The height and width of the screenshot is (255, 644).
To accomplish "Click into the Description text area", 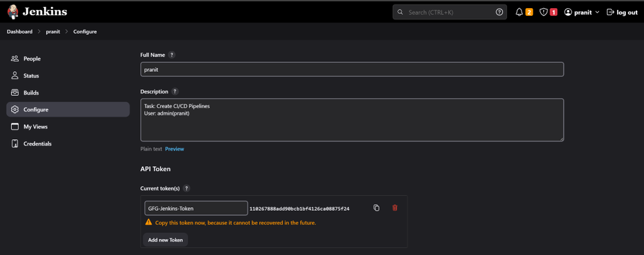I will [x=352, y=120].
